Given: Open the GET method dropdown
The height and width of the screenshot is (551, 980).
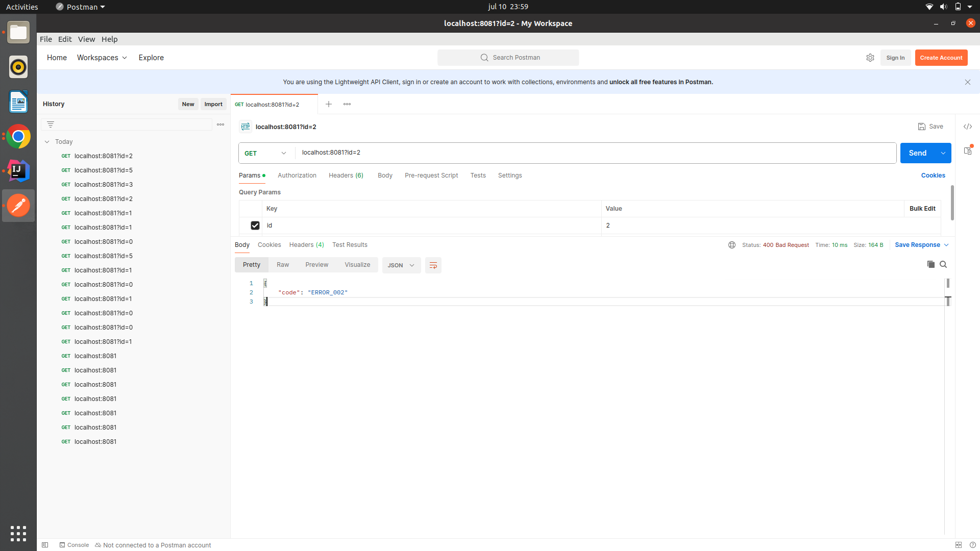Looking at the screenshot, I should [x=265, y=153].
